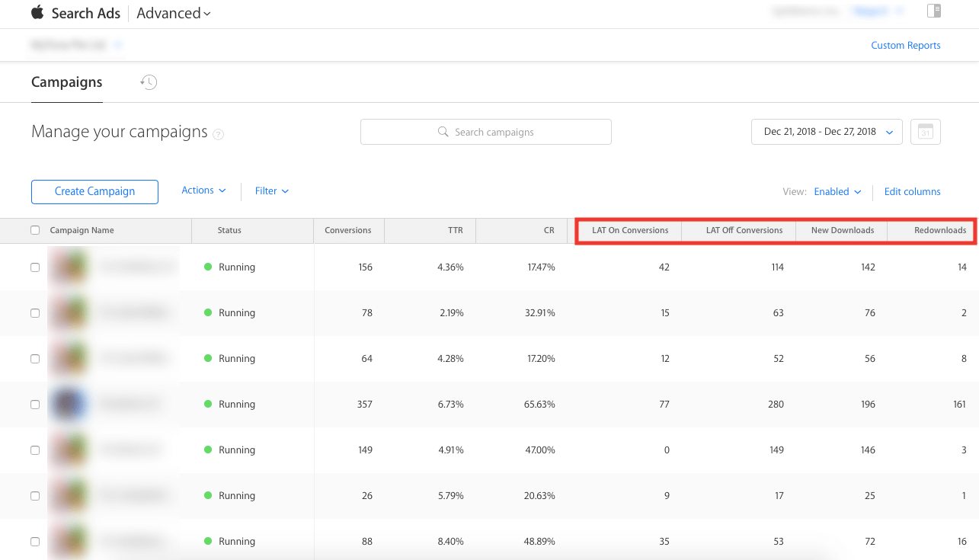
Task: Expand the Filter dropdown
Action: tap(271, 191)
